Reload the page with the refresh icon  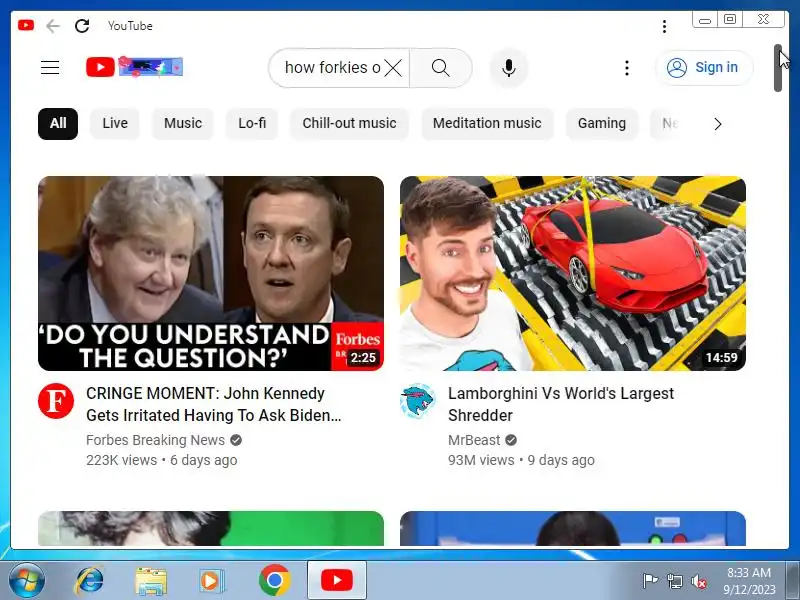pos(82,26)
